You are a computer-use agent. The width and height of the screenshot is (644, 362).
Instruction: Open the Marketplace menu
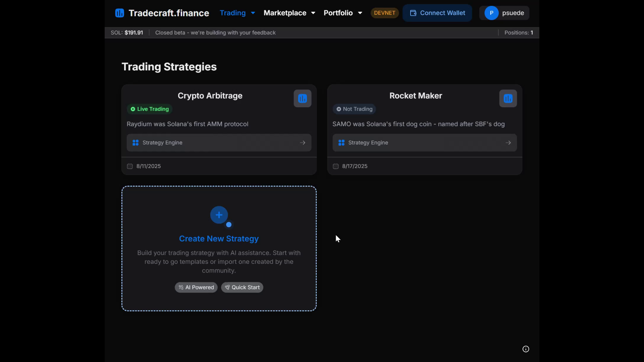pyautogui.click(x=285, y=13)
